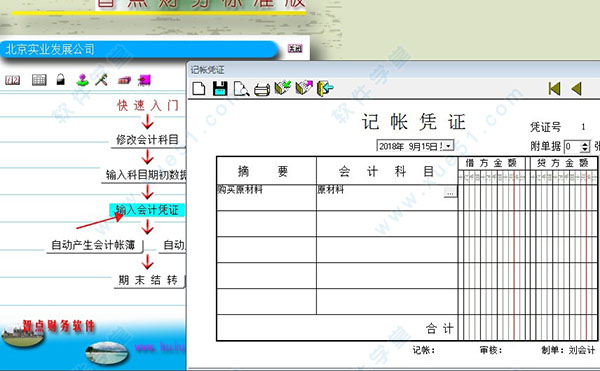Open the user management person icon
The height and width of the screenshot is (371, 600).
pyautogui.click(x=82, y=80)
